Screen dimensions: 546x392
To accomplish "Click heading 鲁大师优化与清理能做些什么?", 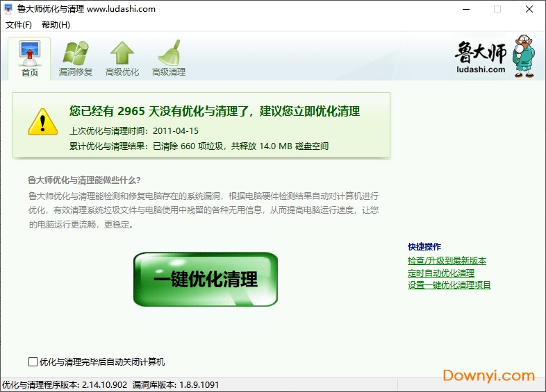I will click(x=84, y=180).
